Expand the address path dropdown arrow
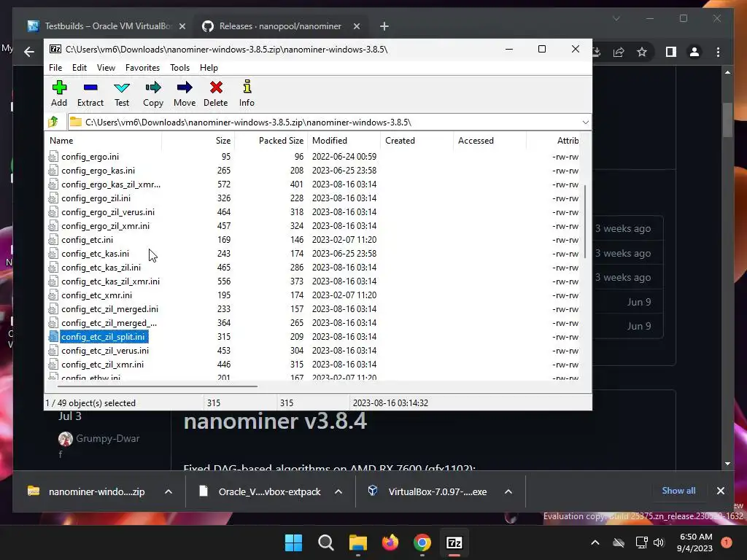 coord(586,122)
